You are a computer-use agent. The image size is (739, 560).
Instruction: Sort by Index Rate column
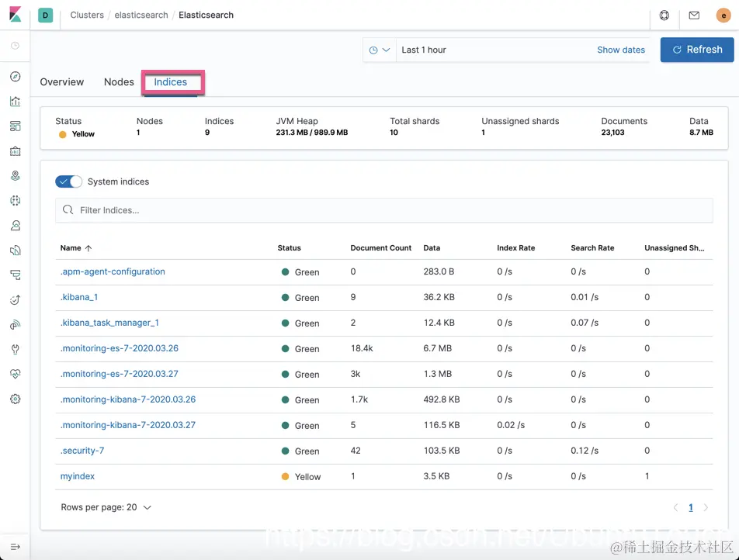(x=515, y=247)
